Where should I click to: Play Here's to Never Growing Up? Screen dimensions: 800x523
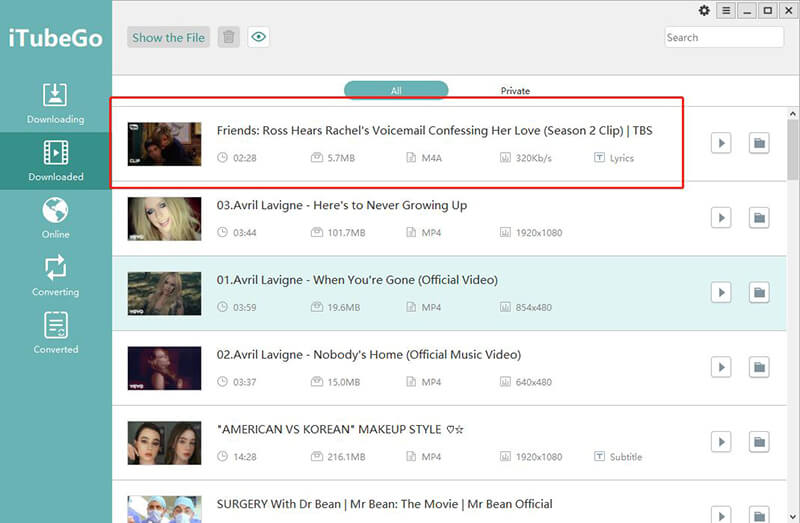point(721,218)
